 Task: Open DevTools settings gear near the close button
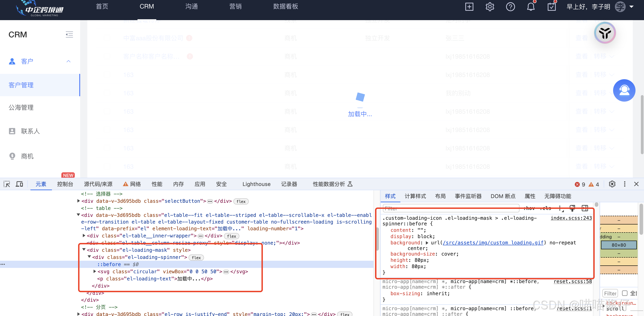(612, 184)
